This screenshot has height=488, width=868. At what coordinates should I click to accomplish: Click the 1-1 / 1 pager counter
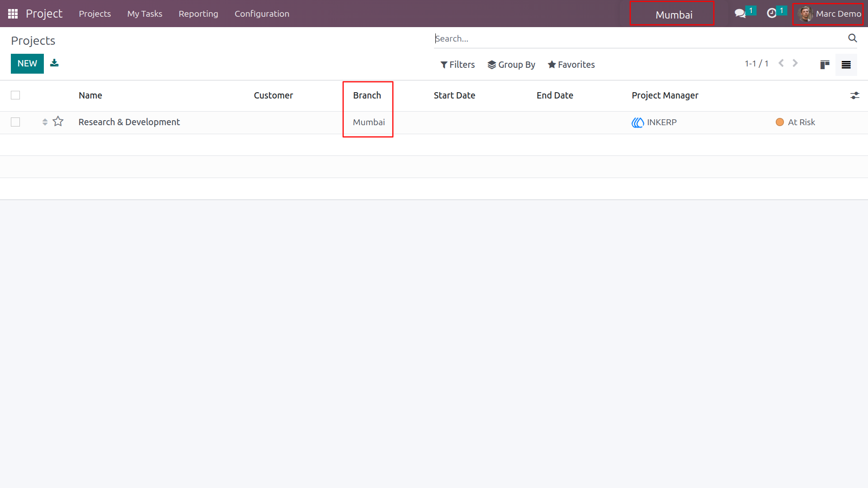[756, 64]
